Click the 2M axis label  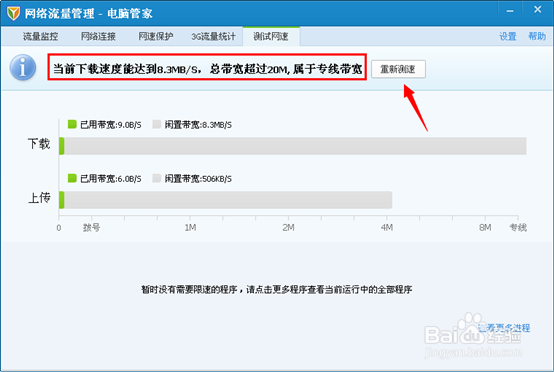click(x=288, y=228)
